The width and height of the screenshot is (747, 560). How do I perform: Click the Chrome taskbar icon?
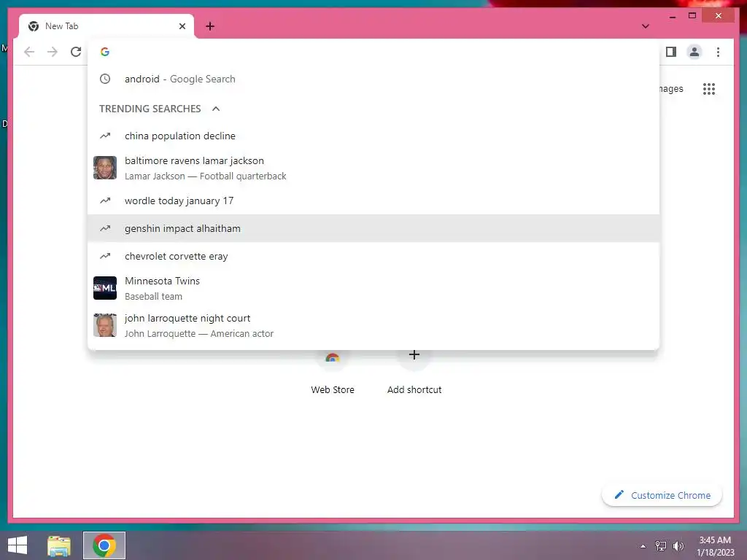[104, 545]
